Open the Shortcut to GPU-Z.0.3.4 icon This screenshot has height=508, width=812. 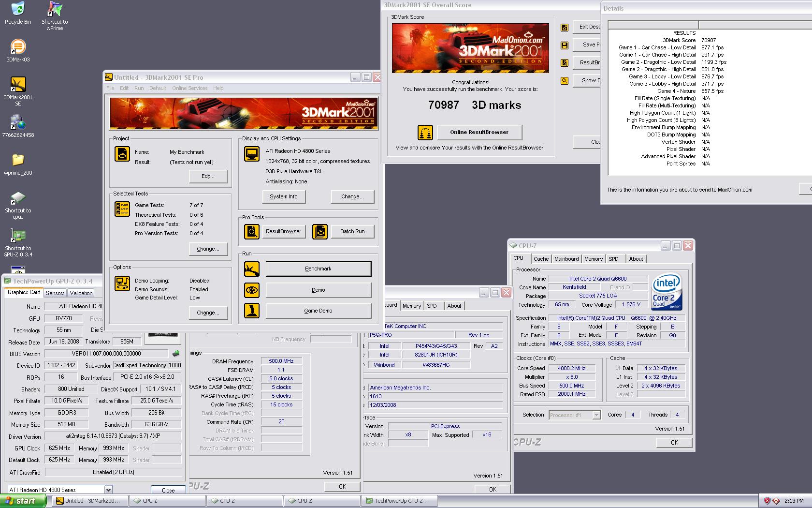(18, 243)
